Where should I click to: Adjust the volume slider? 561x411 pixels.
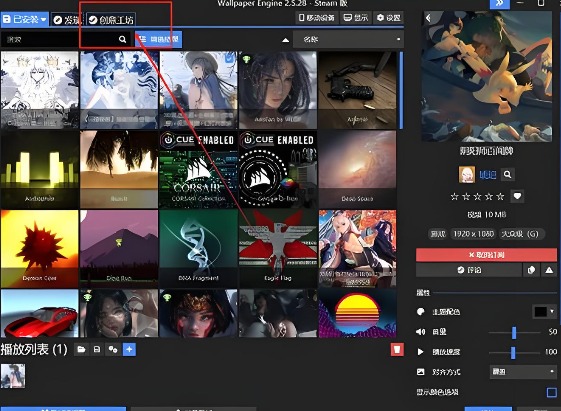tap(514, 332)
